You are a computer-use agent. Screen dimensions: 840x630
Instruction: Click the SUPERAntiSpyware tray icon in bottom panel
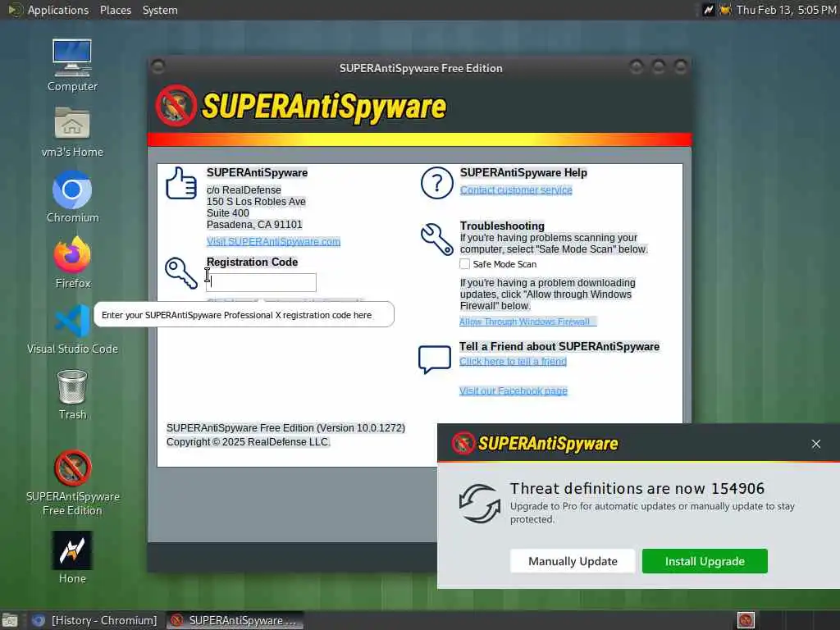746,620
